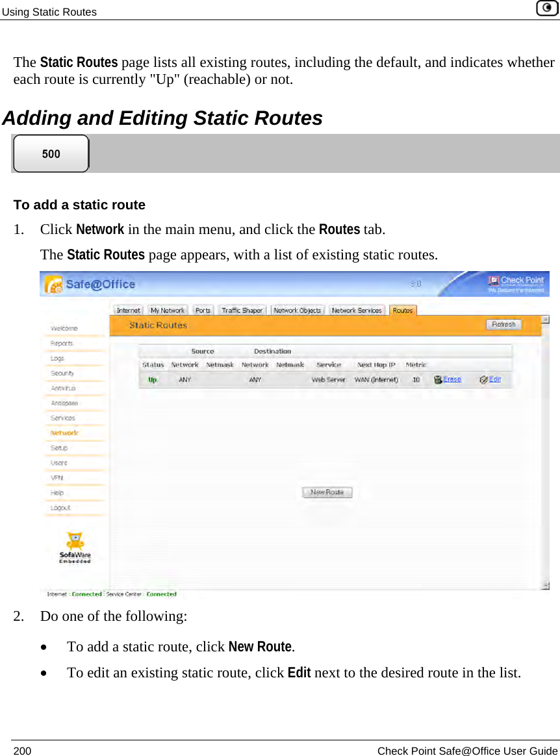Viewport: 560px width, 756px height.
Task: Click Logout in the main menu
Action: 60,508
